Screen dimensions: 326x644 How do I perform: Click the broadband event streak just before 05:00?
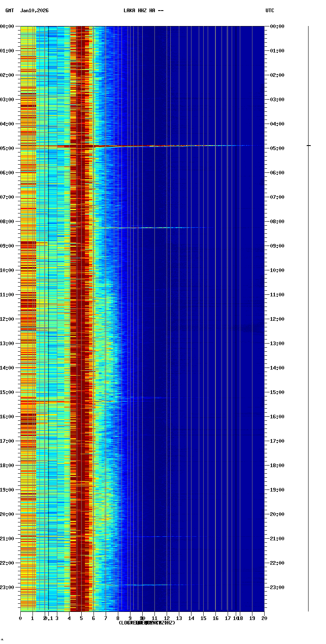(x=163, y=146)
